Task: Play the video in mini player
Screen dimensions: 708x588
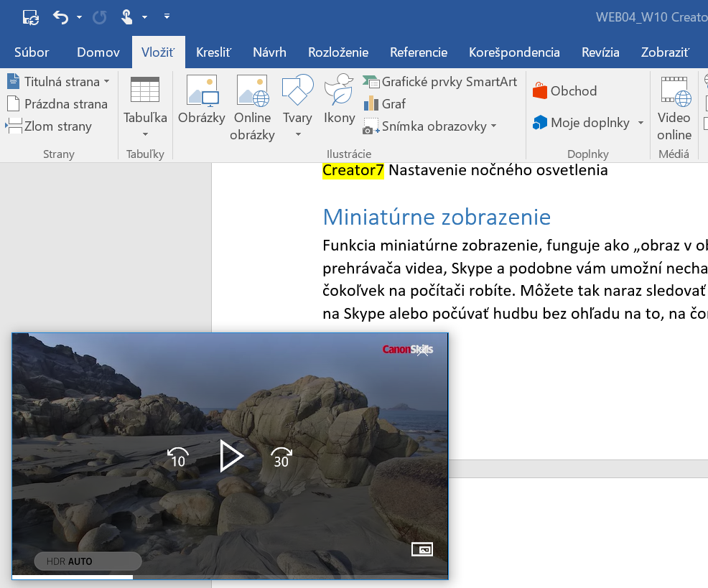Action: [230, 456]
